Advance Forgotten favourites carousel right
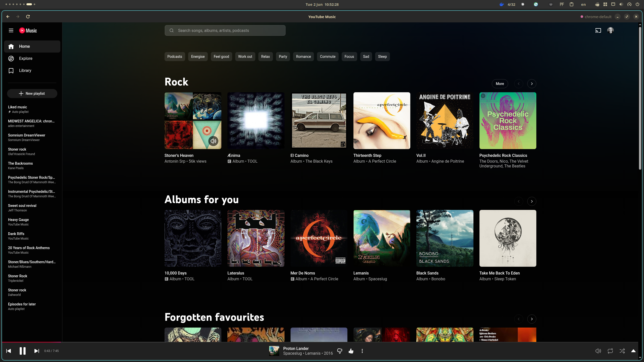 (532, 319)
